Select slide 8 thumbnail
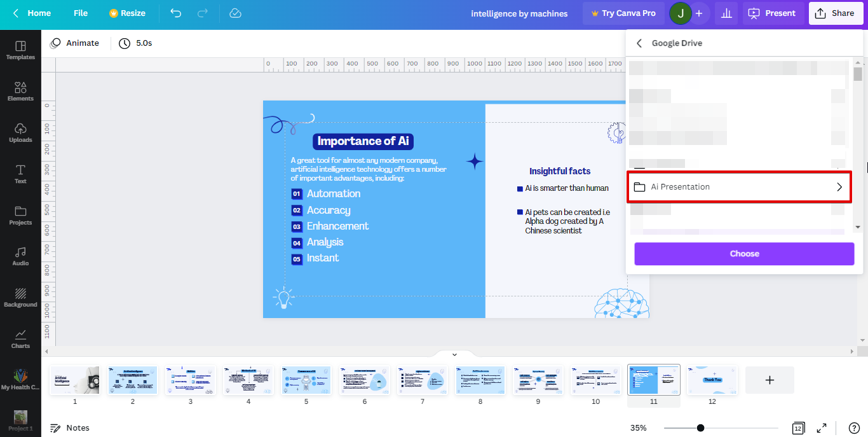This screenshot has width=868, height=437. coord(480,380)
